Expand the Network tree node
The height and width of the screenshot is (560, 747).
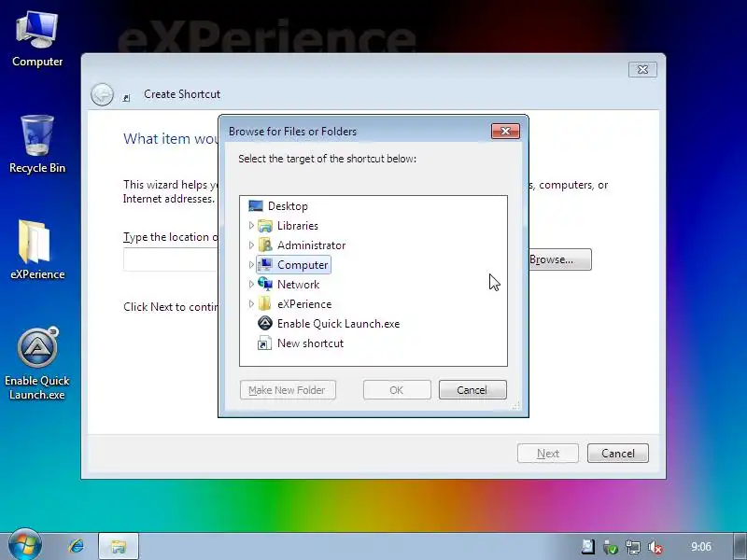[251, 285]
